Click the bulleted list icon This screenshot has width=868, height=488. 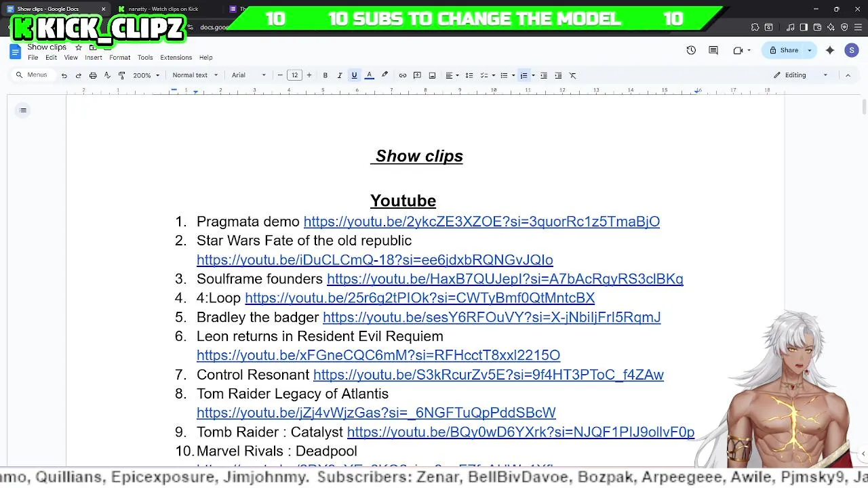[504, 75]
